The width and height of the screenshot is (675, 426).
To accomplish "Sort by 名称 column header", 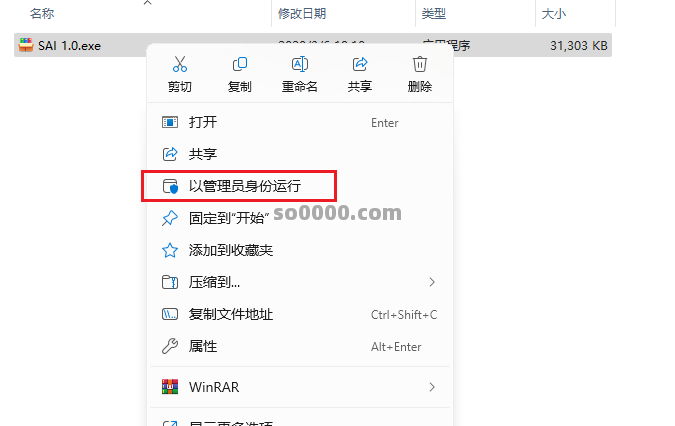I will [42, 14].
